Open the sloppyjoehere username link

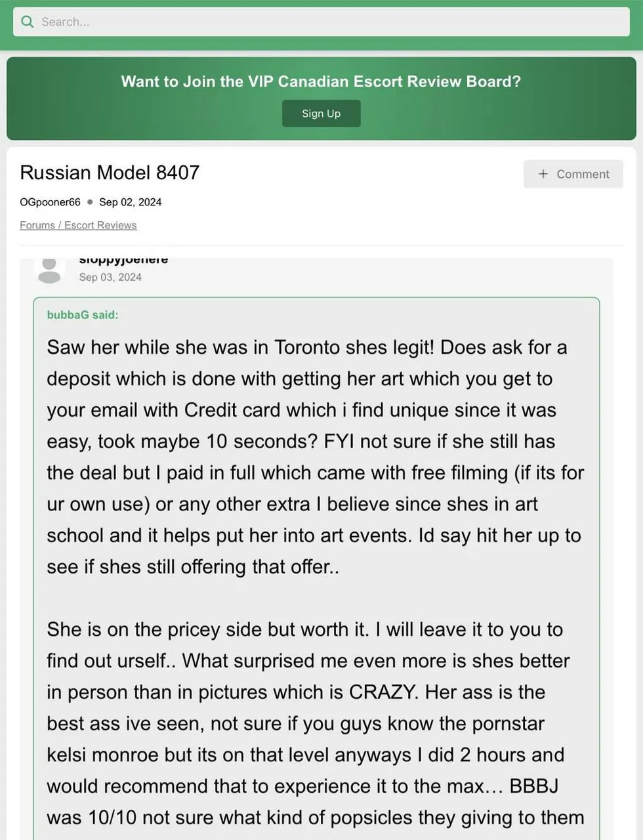click(123, 260)
